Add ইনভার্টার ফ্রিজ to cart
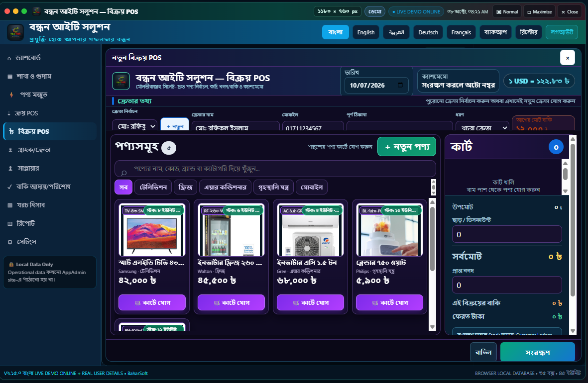Image resolution: width=588 pixels, height=383 pixels. click(231, 302)
